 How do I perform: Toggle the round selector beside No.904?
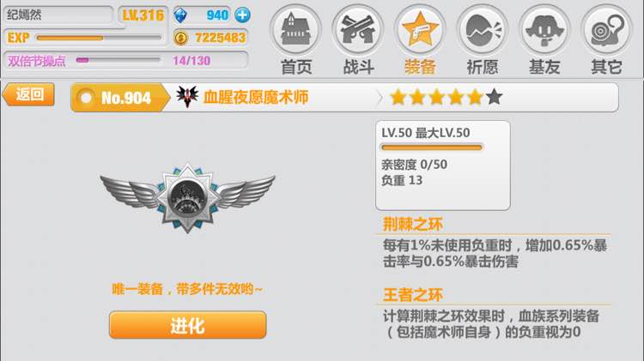[x=86, y=98]
